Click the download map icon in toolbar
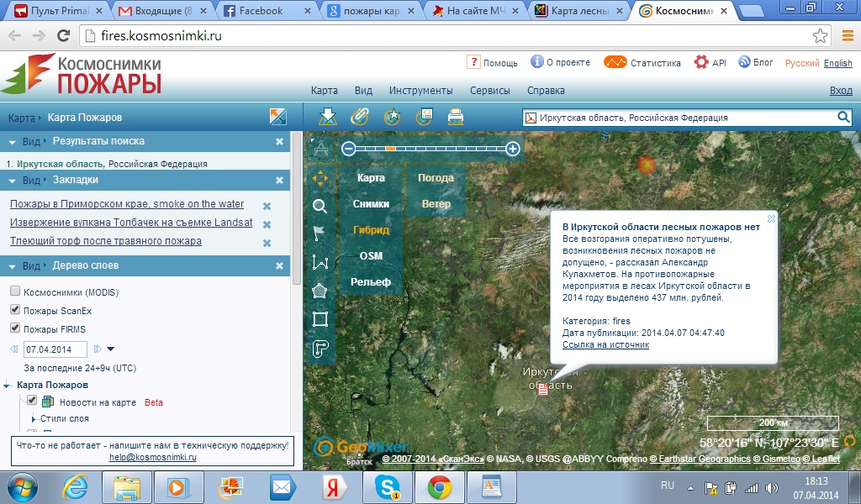861x504 pixels. (x=328, y=117)
